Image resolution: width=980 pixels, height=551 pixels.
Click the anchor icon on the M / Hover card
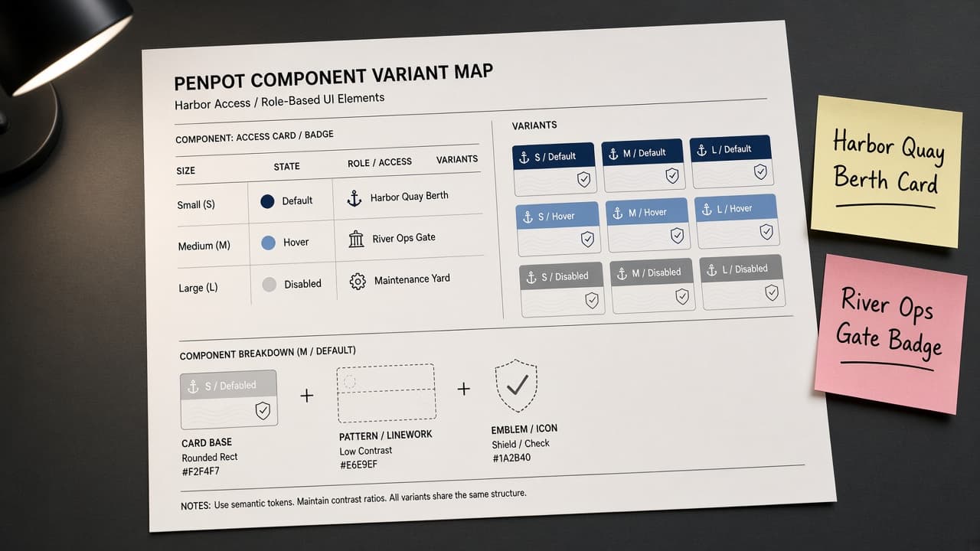[x=618, y=214]
